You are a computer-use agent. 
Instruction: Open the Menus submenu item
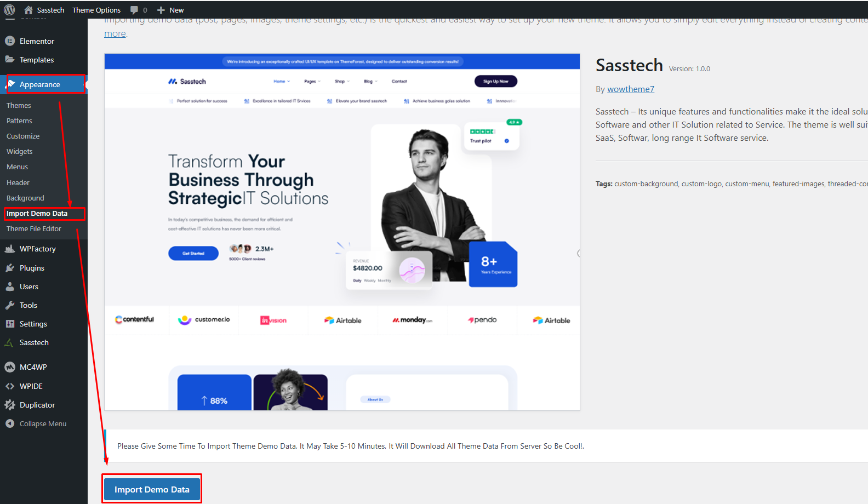tap(17, 167)
